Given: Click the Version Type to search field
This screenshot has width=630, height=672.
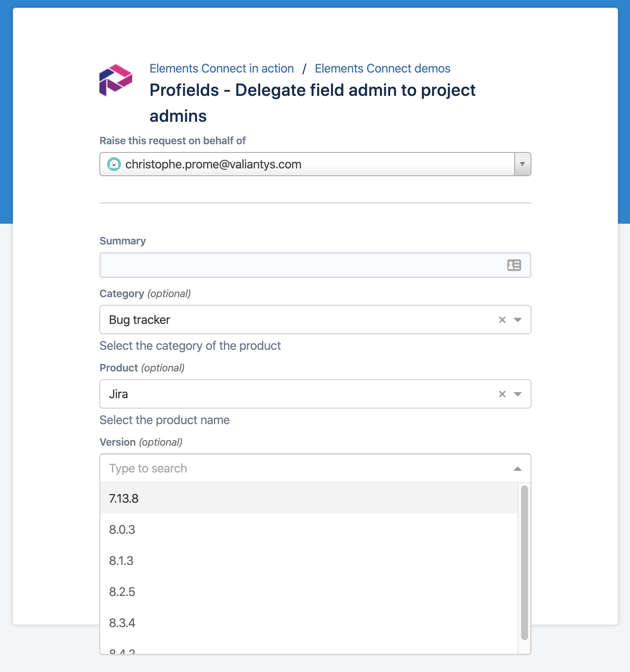Looking at the screenshot, I should coord(302,469).
